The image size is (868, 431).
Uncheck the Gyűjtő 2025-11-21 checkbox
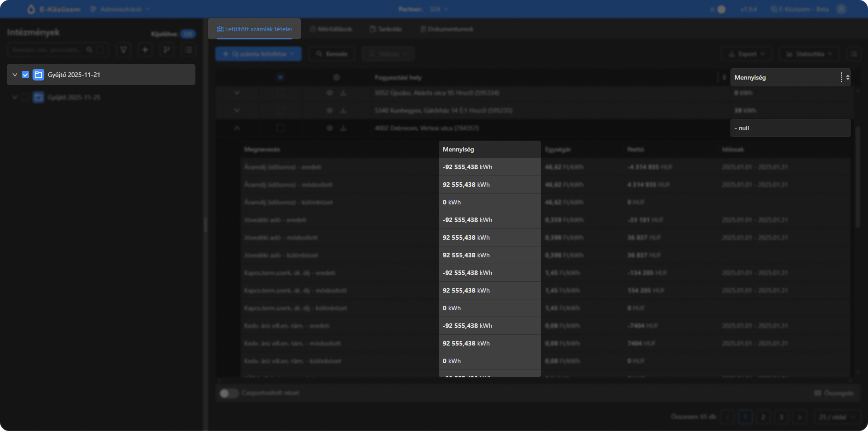pyautogui.click(x=25, y=75)
